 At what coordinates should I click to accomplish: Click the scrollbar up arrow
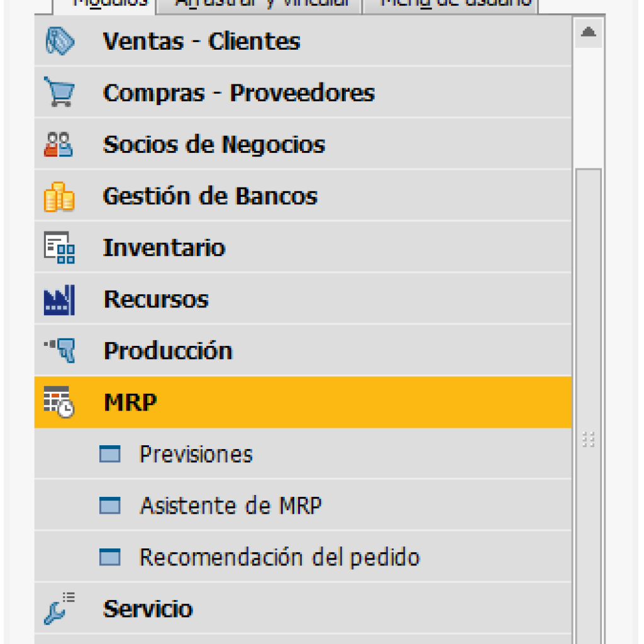pos(589,33)
